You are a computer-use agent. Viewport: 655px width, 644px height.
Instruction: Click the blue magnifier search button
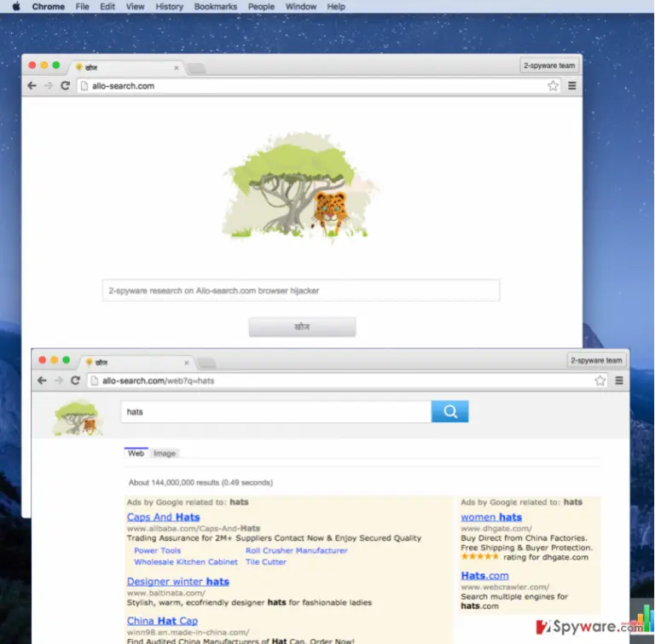click(450, 412)
